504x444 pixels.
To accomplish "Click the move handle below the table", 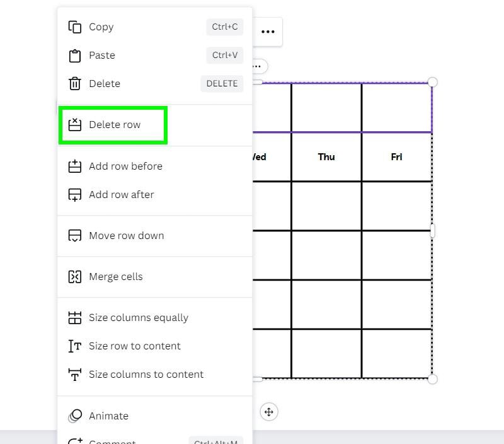I will point(269,411).
